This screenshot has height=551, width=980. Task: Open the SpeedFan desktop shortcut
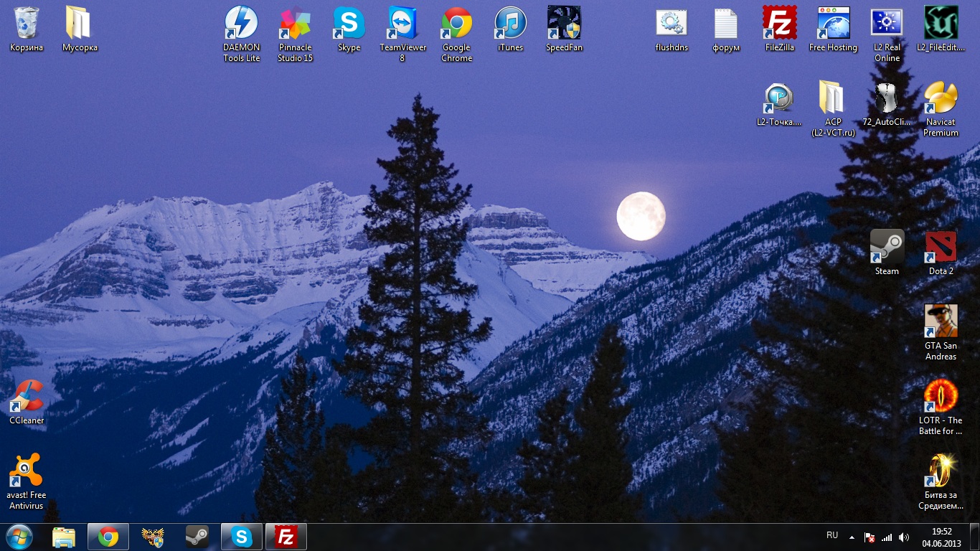click(565, 29)
